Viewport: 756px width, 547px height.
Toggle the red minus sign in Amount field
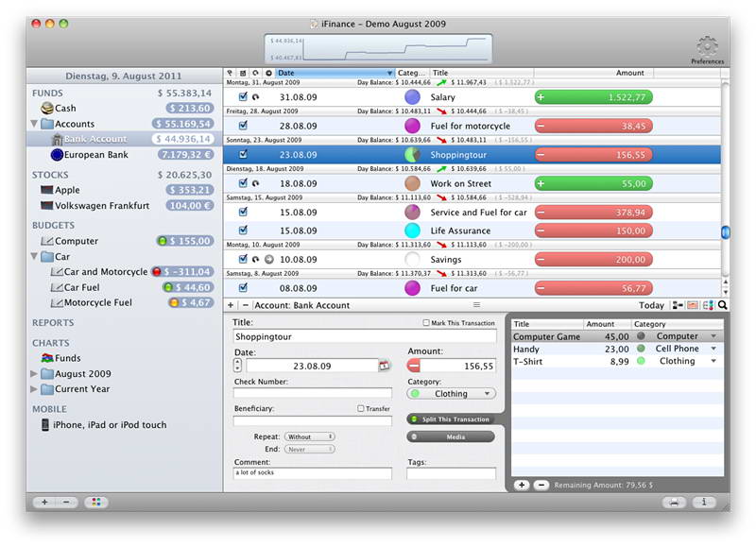(414, 366)
